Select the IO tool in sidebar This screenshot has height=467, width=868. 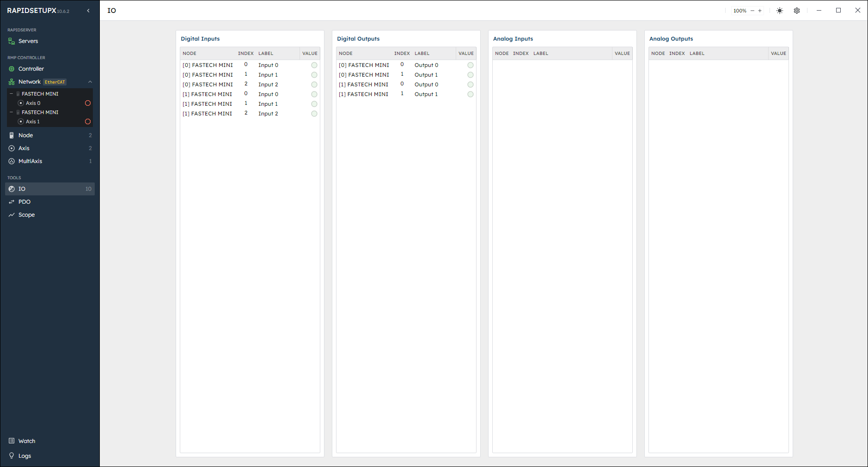[x=50, y=189]
